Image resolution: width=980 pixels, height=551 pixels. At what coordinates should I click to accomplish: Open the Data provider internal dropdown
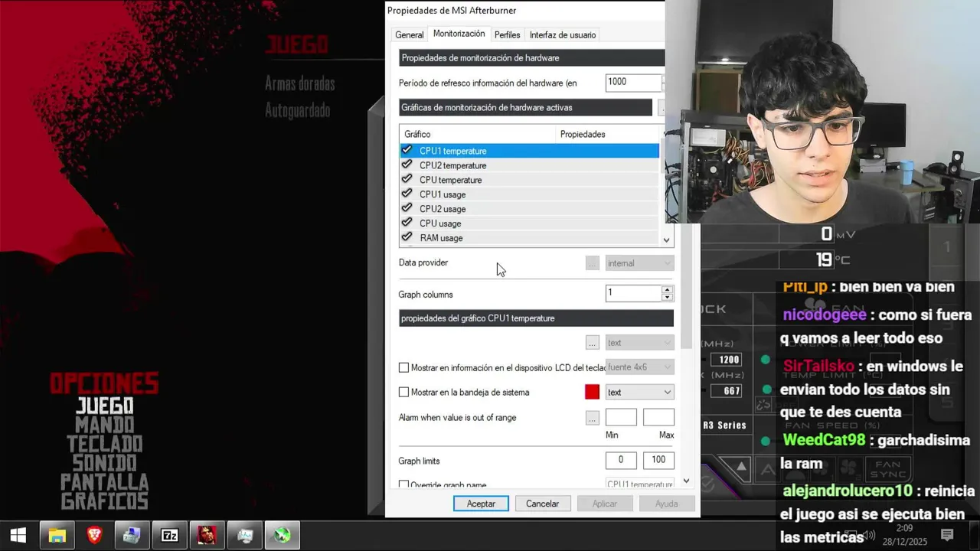(x=639, y=263)
